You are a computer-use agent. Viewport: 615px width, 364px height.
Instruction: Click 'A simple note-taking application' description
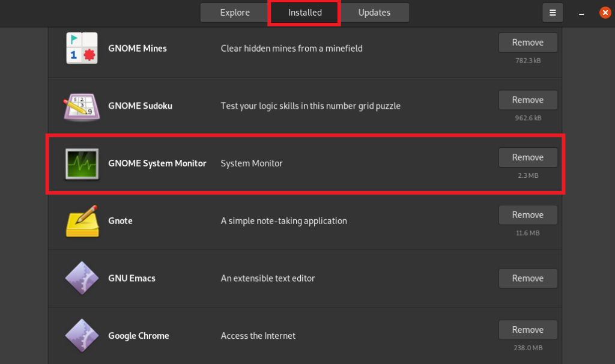[283, 221]
